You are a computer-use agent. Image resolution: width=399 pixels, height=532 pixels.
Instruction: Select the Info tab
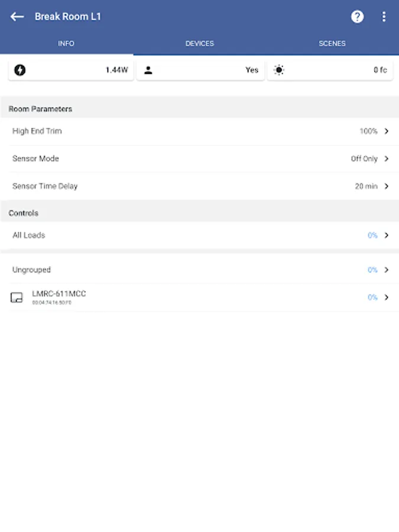66,44
